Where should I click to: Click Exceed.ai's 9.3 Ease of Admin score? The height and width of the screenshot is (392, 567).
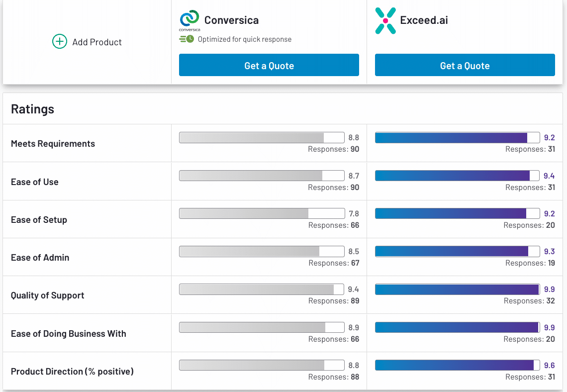click(x=549, y=251)
